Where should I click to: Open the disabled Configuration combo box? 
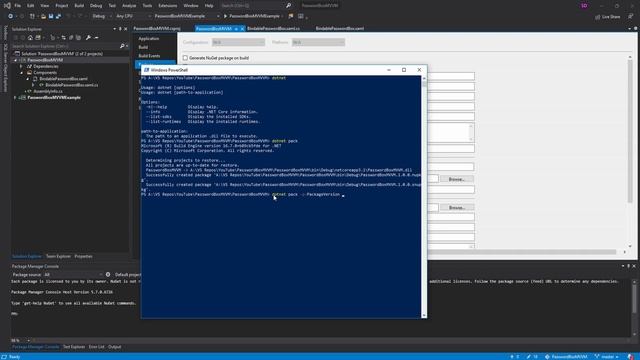[x=238, y=42]
